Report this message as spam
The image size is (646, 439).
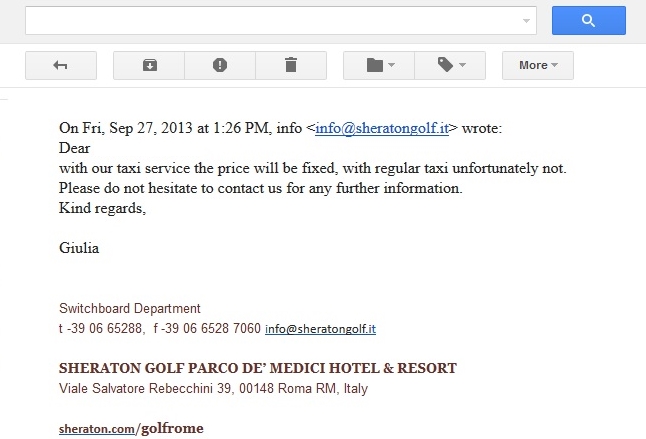click(x=220, y=65)
